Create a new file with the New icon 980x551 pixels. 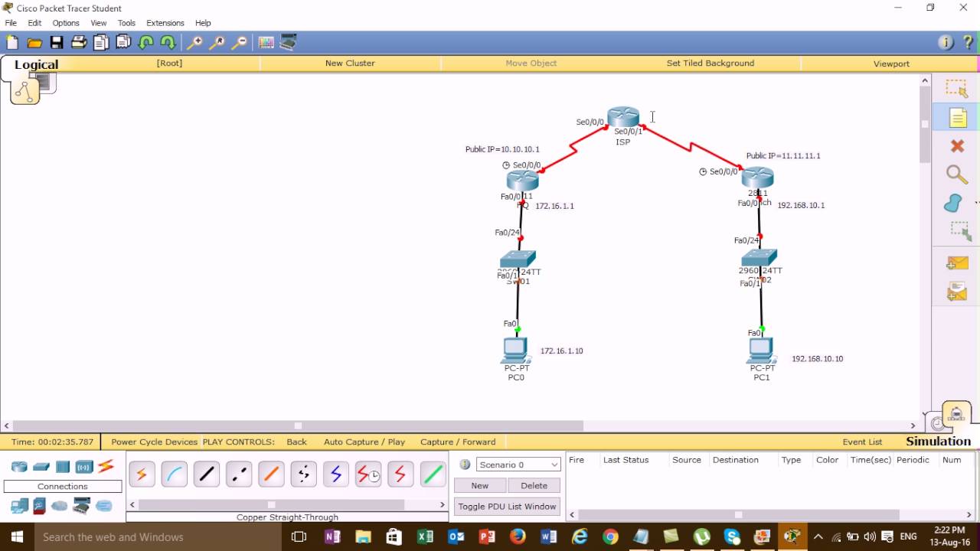[x=11, y=43]
